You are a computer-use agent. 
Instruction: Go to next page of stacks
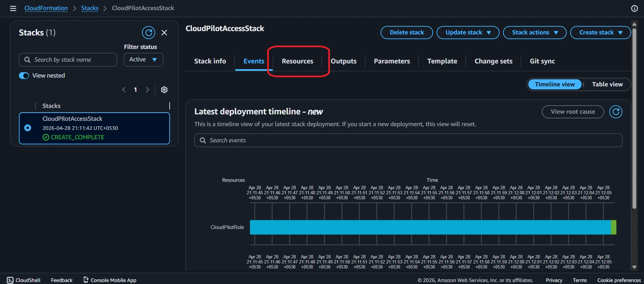147,90
